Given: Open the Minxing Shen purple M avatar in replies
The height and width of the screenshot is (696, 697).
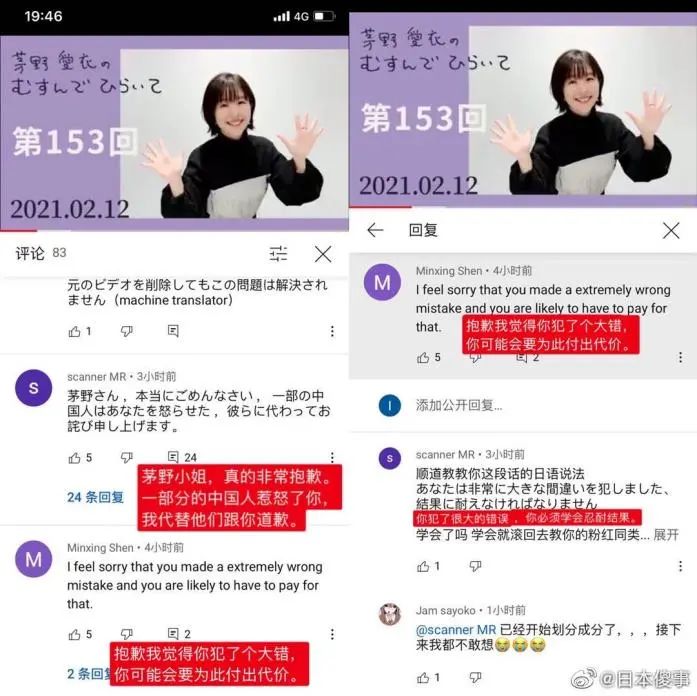Looking at the screenshot, I should tap(382, 282).
